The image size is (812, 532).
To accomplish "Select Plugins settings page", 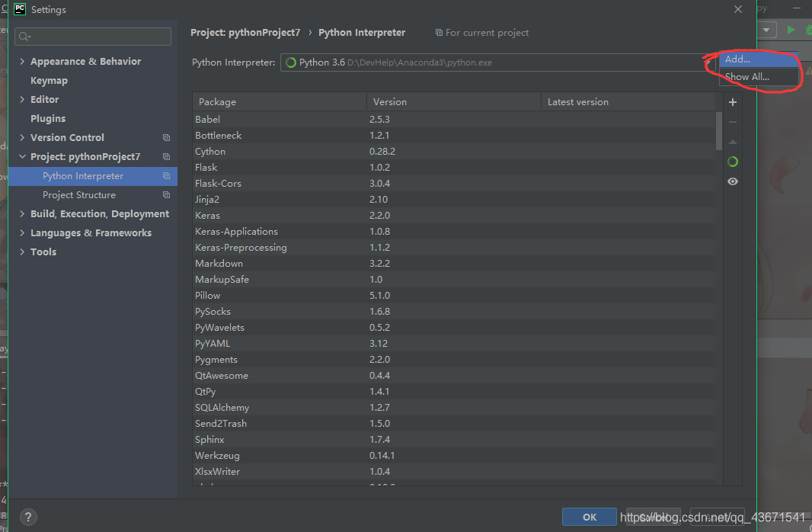I will tap(48, 118).
